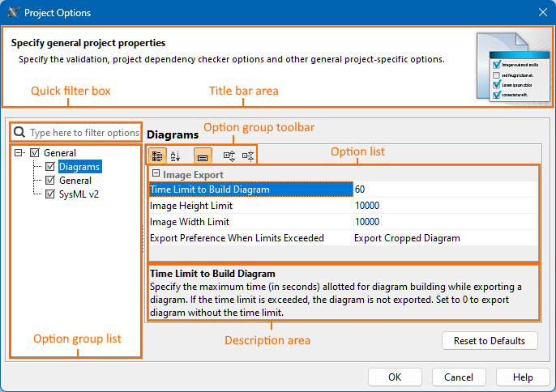
Task: Click the app logo in title bar
Action: point(12,12)
